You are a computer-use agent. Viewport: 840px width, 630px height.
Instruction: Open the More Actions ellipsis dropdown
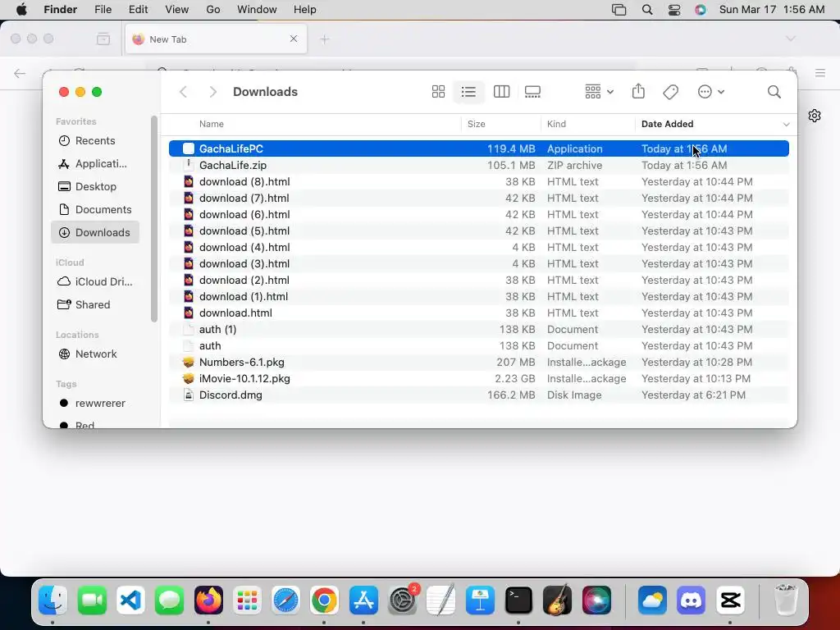click(711, 92)
